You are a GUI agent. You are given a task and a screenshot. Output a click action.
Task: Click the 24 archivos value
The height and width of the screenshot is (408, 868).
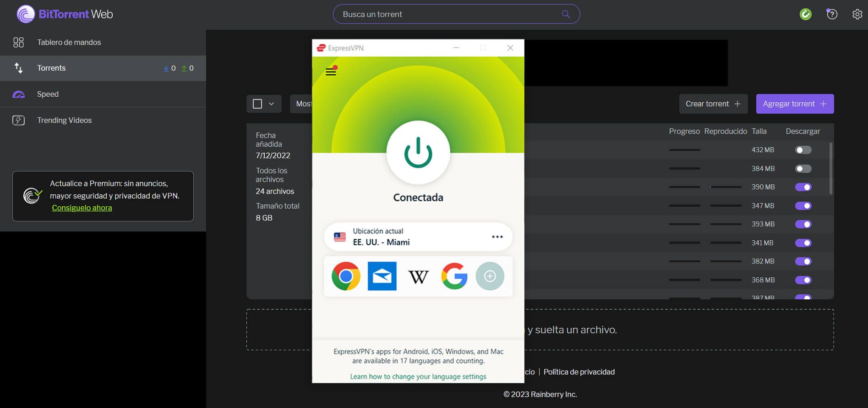275,191
